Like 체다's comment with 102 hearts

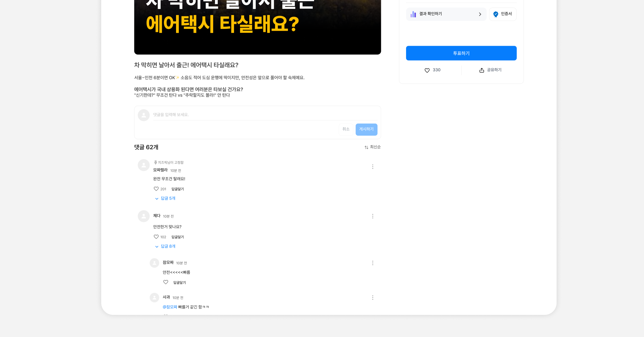pyautogui.click(x=156, y=237)
